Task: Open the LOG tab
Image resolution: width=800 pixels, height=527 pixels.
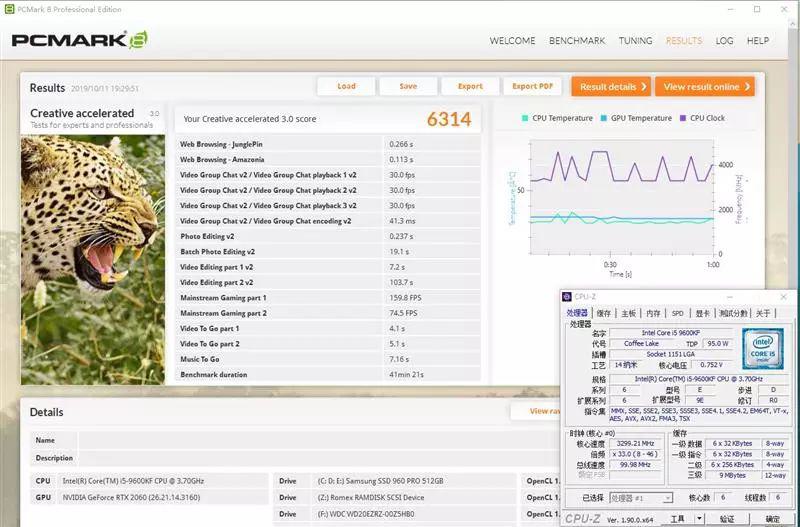Action: click(x=724, y=41)
